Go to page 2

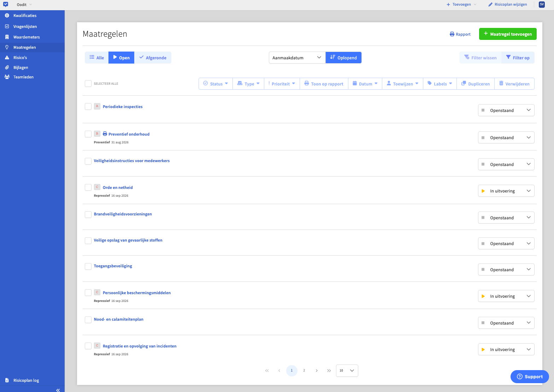tap(304, 370)
